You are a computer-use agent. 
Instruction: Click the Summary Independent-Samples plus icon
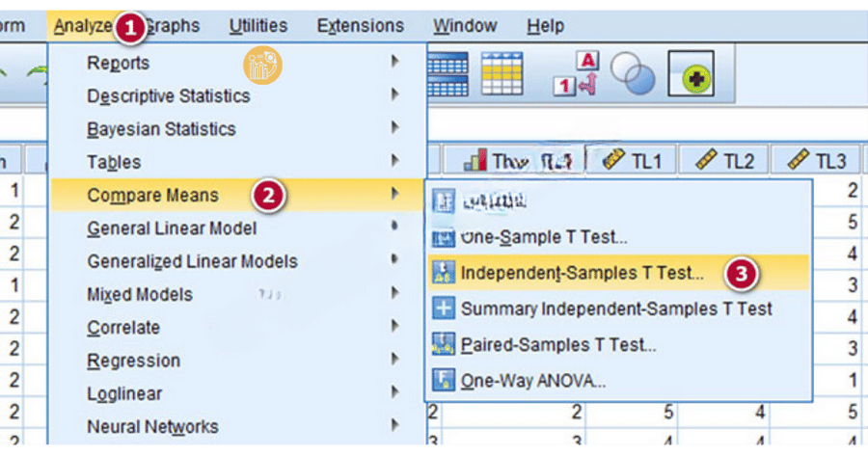coord(444,308)
